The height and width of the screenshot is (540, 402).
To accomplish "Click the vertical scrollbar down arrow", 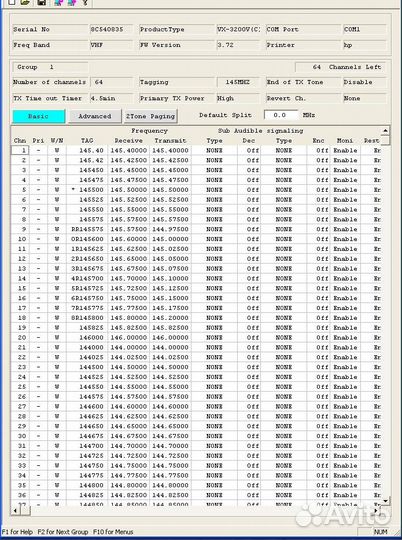I will coord(385,501).
